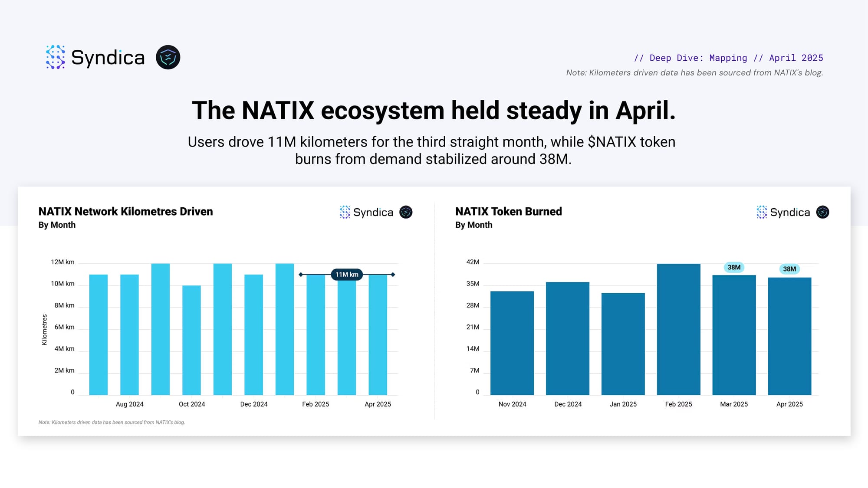868x488 pixels.
Task: Click the italic note below the Deep Dive line
Action: (694, 72)
